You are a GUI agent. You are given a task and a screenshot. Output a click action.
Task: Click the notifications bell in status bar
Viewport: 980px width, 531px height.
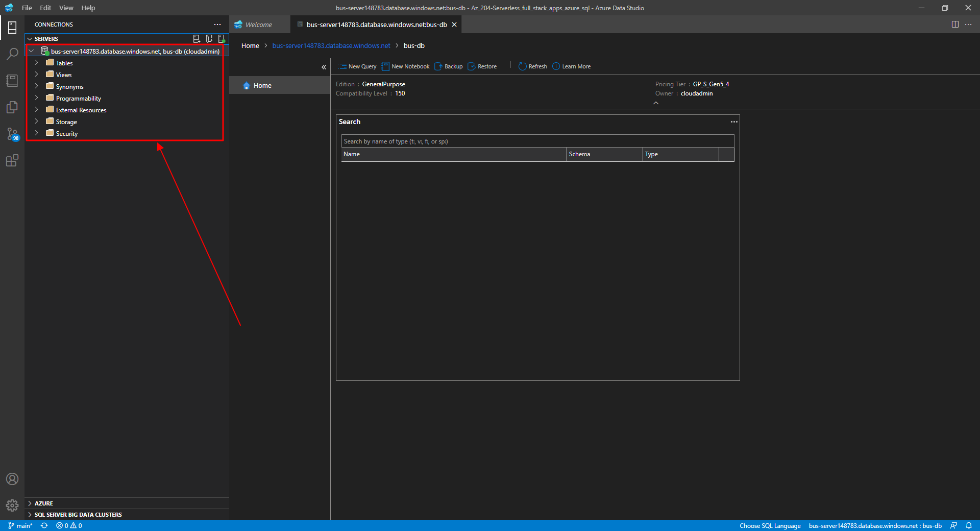click(969, 525)
